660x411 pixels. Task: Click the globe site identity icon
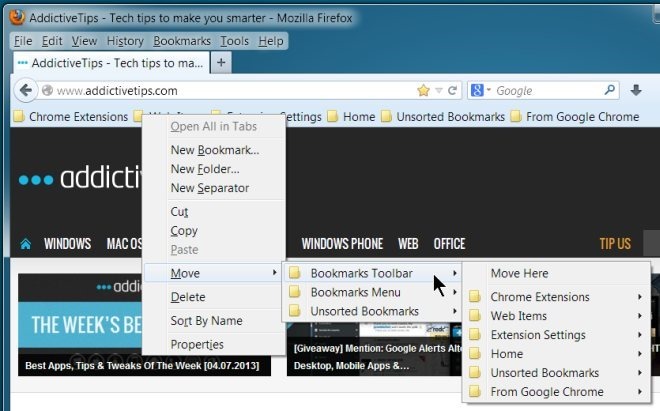click(x=48, y=91)
